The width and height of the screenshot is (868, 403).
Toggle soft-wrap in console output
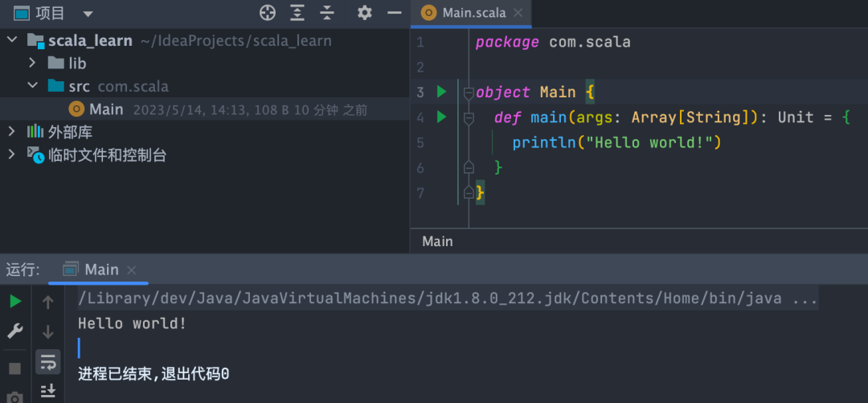coord(48,363)
